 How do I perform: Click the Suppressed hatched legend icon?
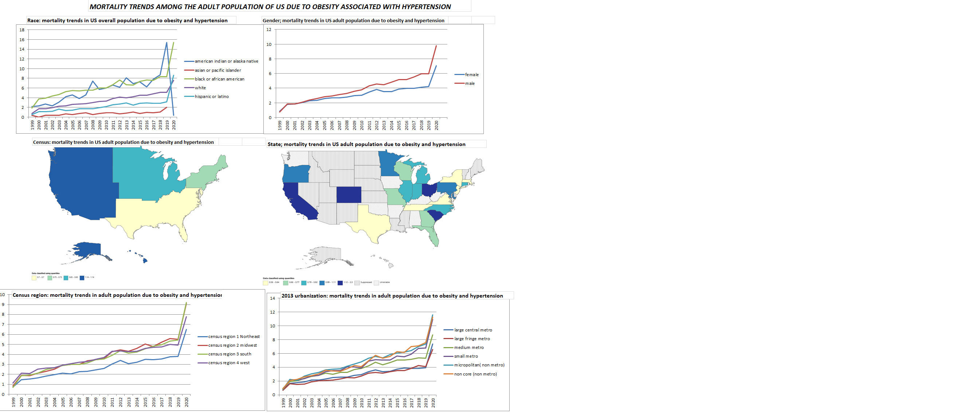[x=357, y=283]
